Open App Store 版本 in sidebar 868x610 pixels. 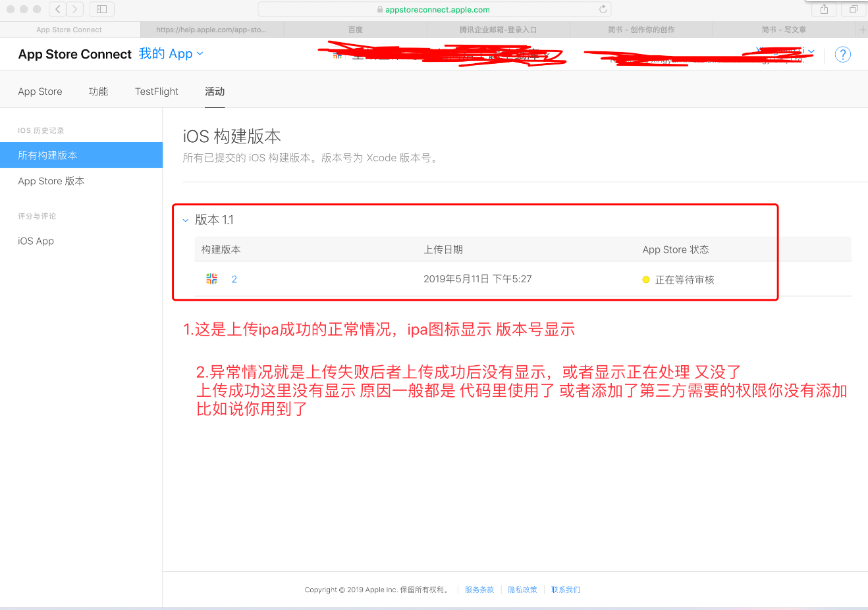tap(51, 181)
